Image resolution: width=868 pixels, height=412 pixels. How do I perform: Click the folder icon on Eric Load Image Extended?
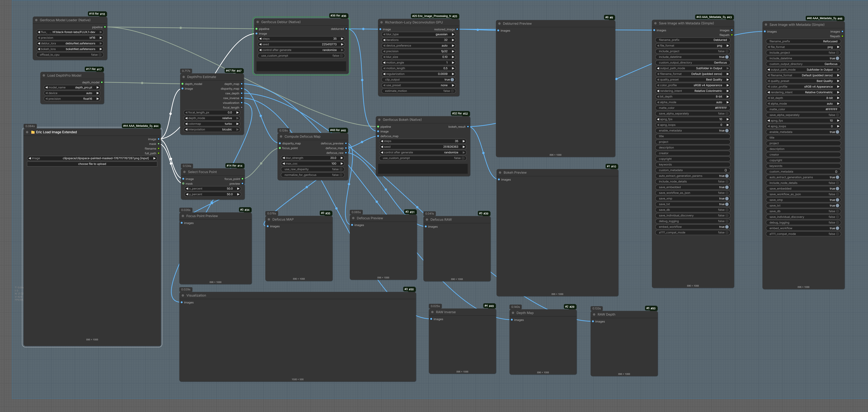pyautogui.click(x=33, y=132)
